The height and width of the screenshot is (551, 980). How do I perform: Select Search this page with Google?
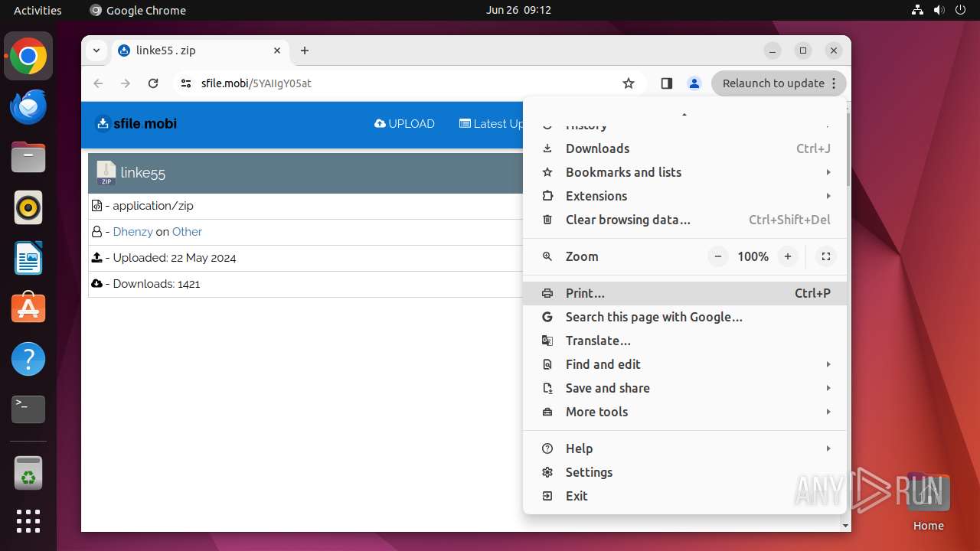685,317
